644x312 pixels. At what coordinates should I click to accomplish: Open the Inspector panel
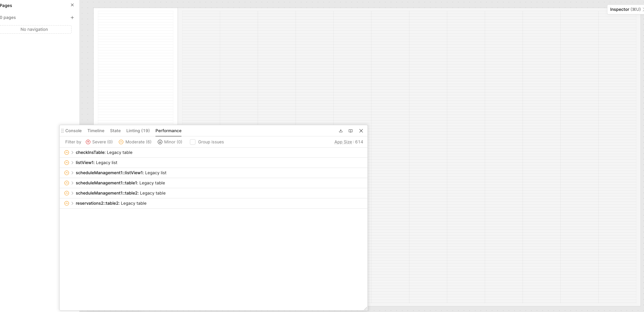click(625, 9)
